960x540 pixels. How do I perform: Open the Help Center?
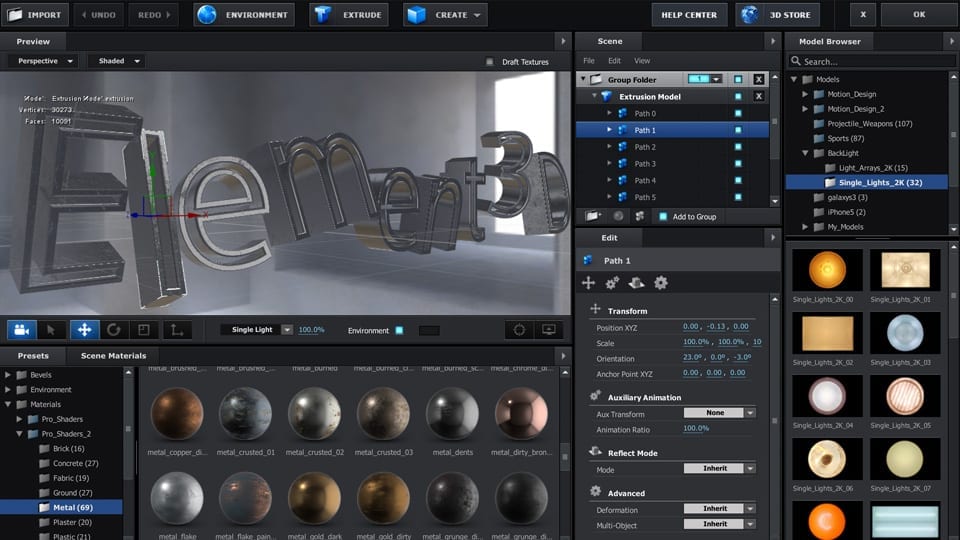tap(690, 15)
